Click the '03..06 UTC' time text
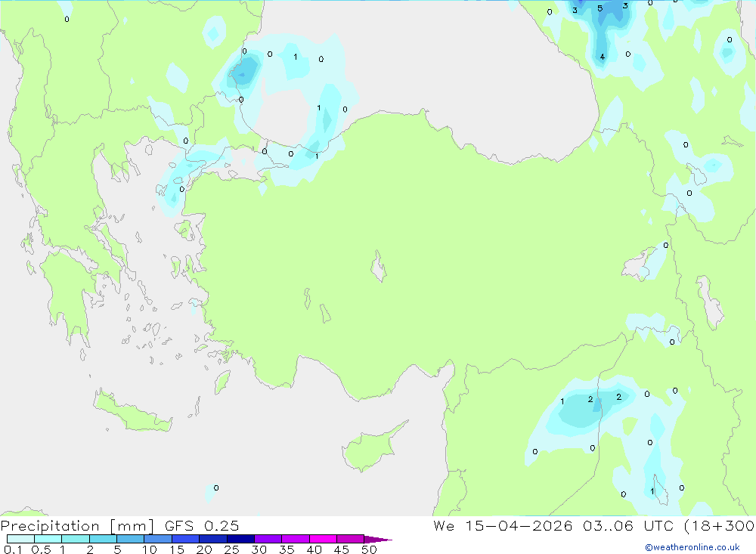 pos(630,525)
